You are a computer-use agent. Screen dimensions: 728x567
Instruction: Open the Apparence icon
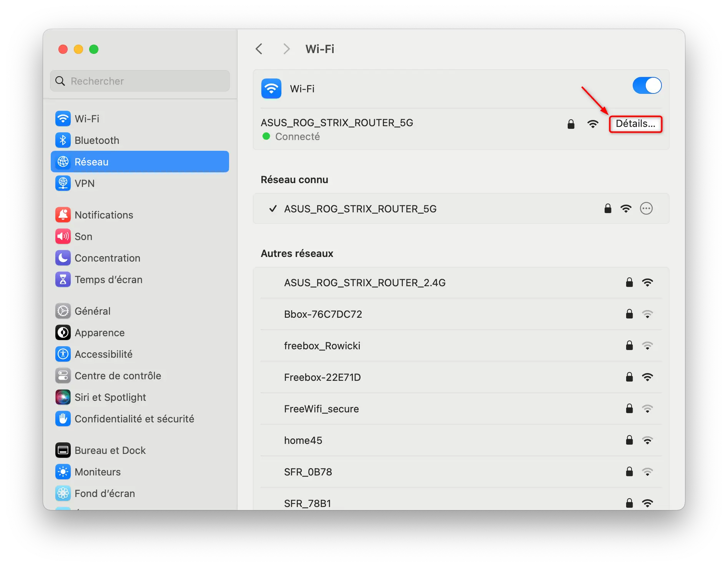pyautogui.click(x=63, y=332)
